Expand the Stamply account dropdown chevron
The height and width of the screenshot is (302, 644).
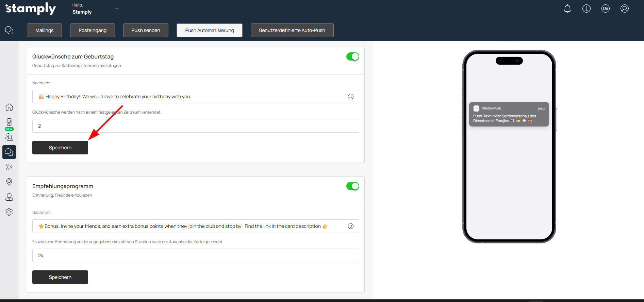point(117,9)
